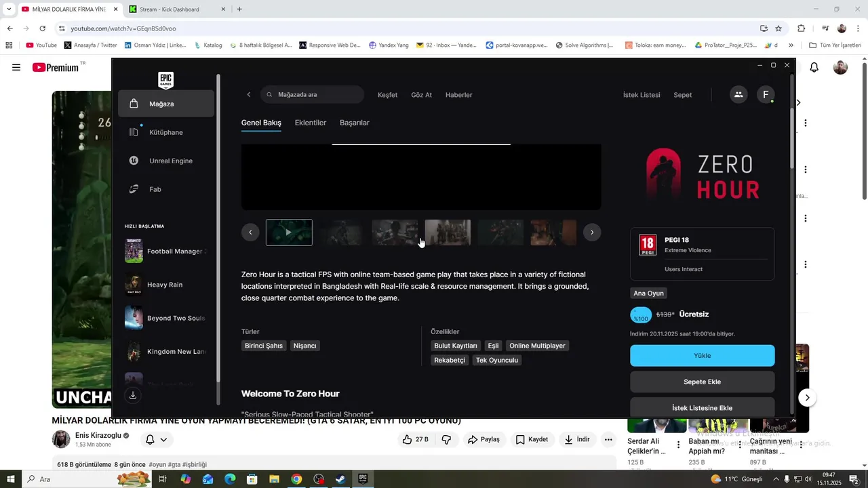Viewport: 868px width, 488px height.
Task: Click İndir download button on YouTube
Action: (577, 439)
